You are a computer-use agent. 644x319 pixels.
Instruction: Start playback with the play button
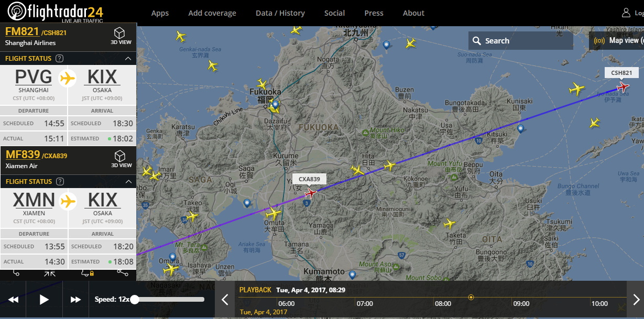coord(44,300)
